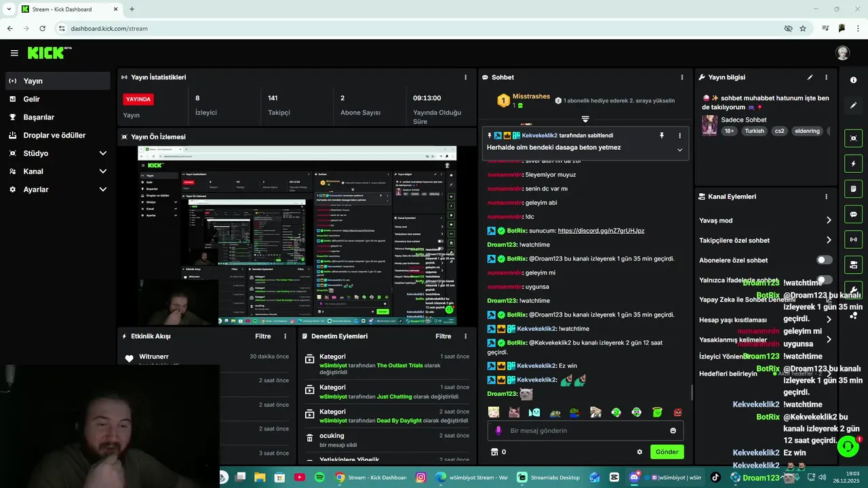Edit stream info with pencil icon in Yayın bilgisi
The width and height of the screenshot is (868, 488).
click(x=810, y=77)
